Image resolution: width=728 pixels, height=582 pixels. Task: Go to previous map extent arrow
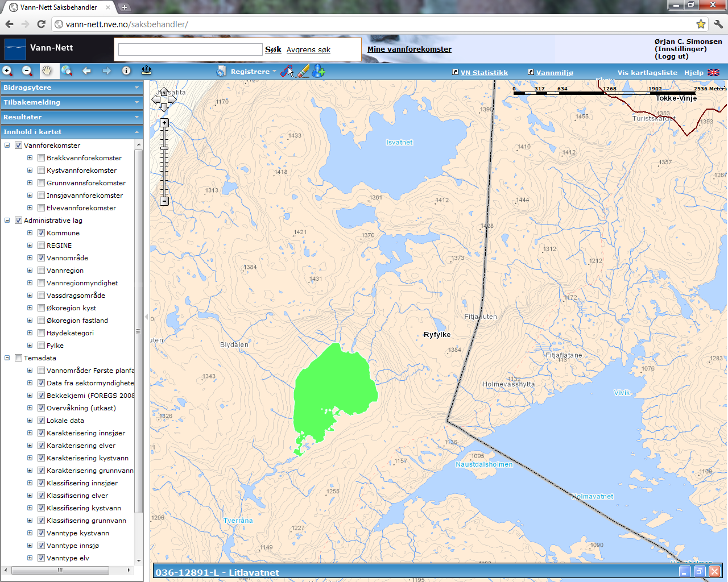tap(86, 71)
